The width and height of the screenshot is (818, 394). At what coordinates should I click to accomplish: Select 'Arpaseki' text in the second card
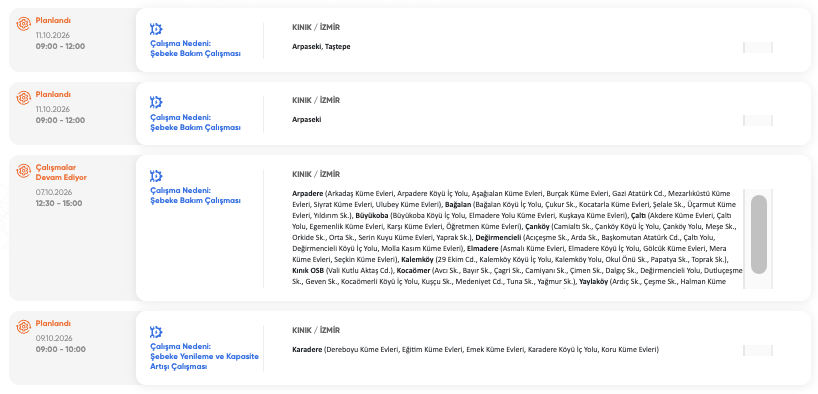click(x=306, y=120)
